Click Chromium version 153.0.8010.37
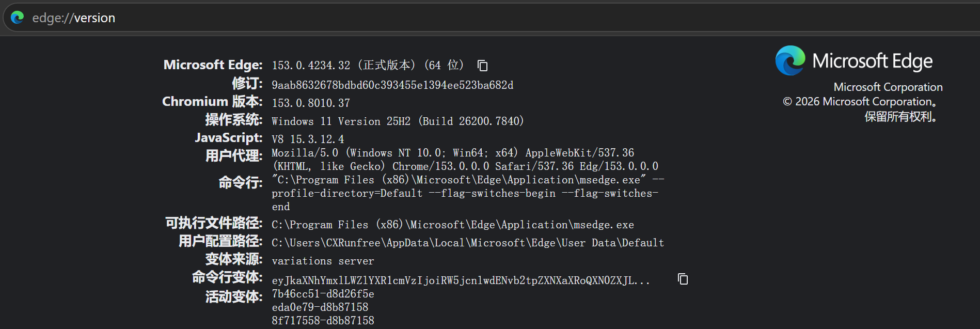Screen dimensions: 980x329 (311, 103)
